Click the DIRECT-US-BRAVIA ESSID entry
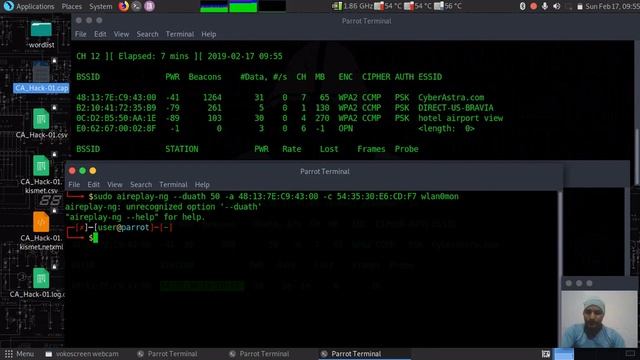 (x=456, y=108)
